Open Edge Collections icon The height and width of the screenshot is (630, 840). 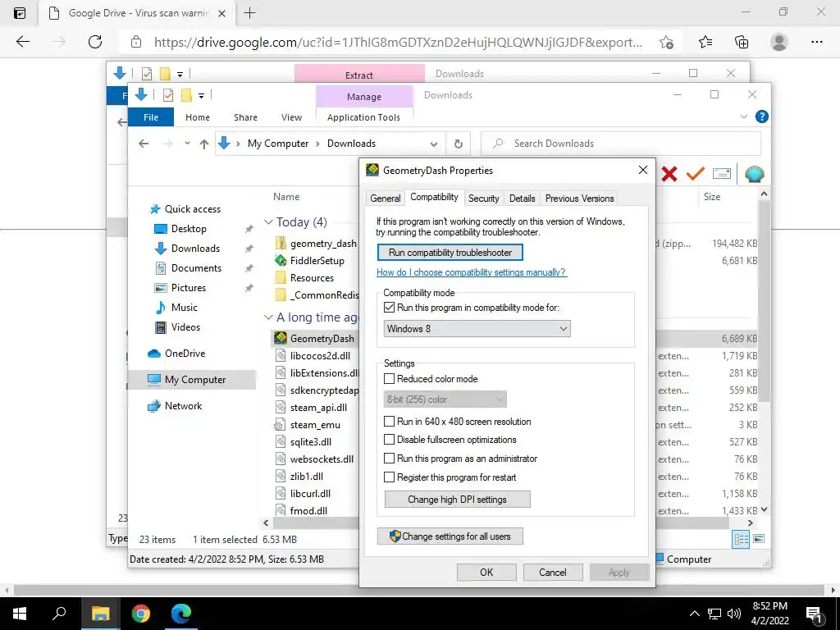[742, 42]
